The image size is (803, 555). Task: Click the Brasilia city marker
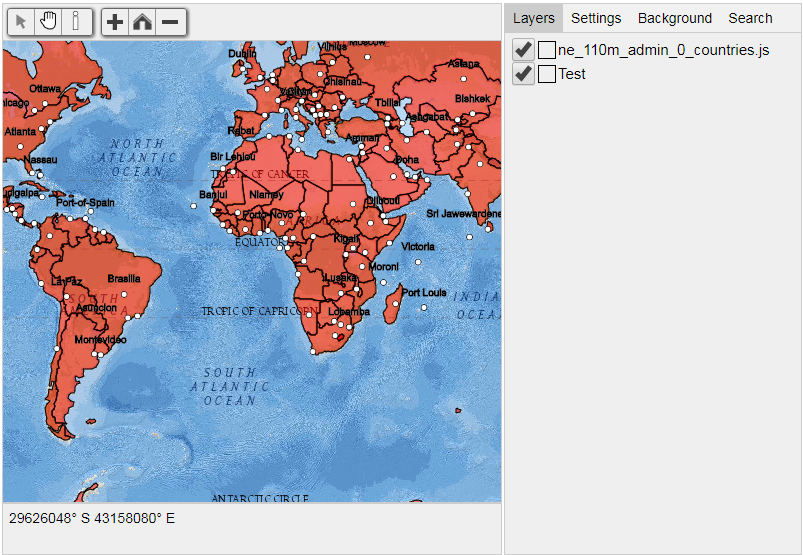[124, 294]
